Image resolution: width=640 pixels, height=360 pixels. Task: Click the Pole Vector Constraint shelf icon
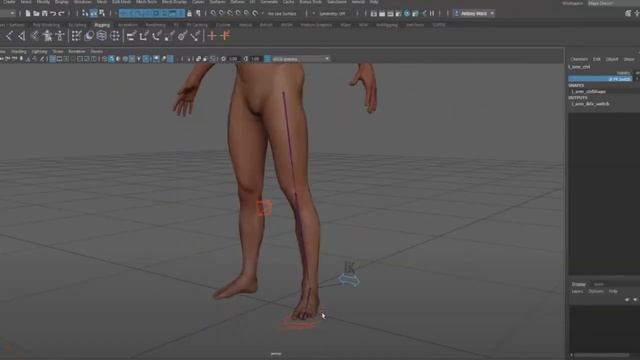point(196,36)
